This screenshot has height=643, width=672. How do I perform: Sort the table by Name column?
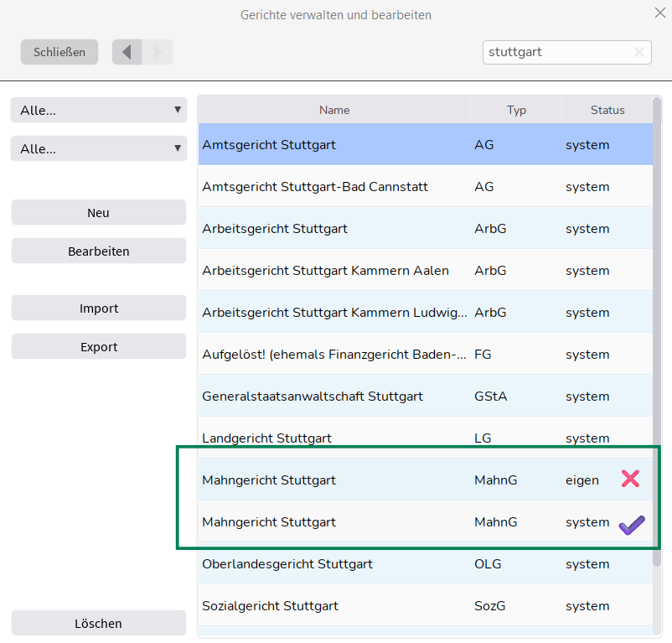point(334,110)
